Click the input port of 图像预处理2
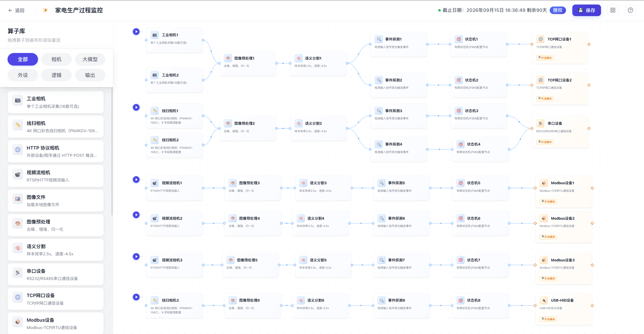This screenshot has height=334, width=644. pyautogui.click(x=219, y=128)
